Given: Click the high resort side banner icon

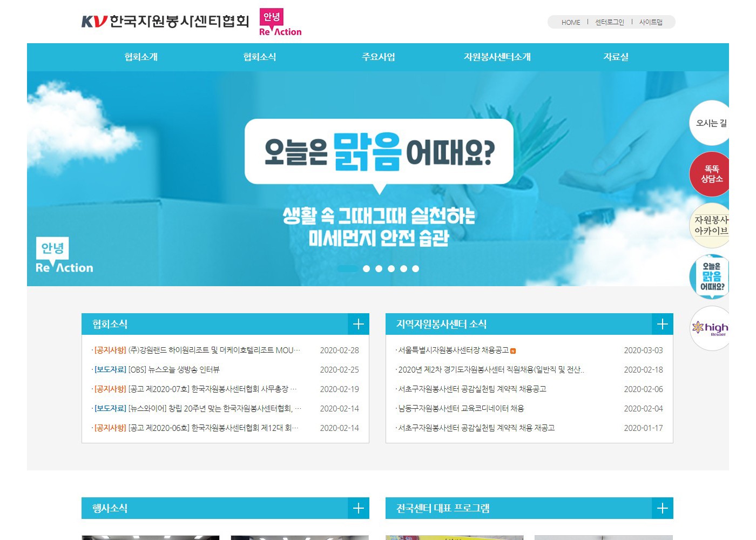Looking at the screenshot, I should pos(710,328).
